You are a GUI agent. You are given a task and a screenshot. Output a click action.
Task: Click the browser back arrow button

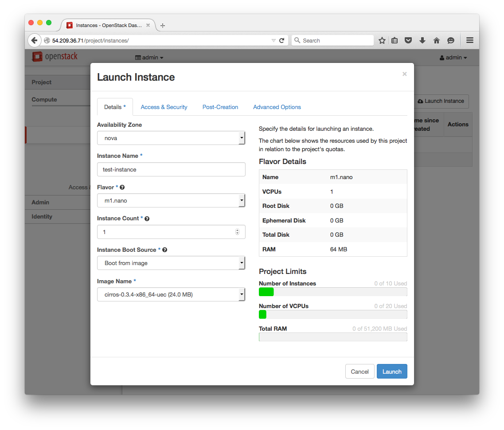34,40
